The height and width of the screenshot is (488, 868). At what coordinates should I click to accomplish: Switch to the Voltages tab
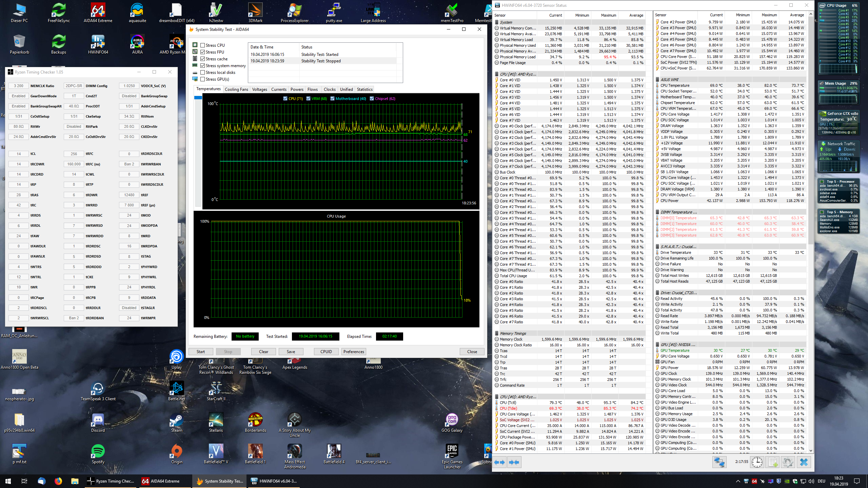click(x=259, y=89)
